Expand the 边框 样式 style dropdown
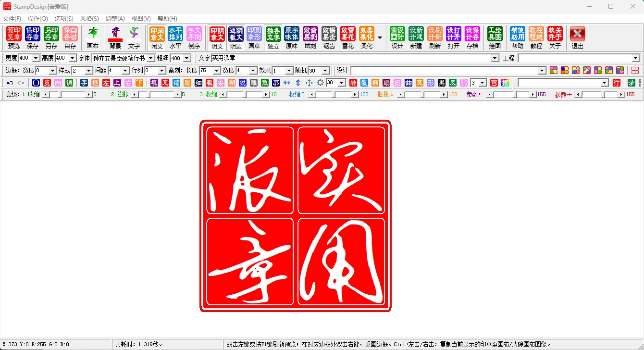 click(88, 71)
